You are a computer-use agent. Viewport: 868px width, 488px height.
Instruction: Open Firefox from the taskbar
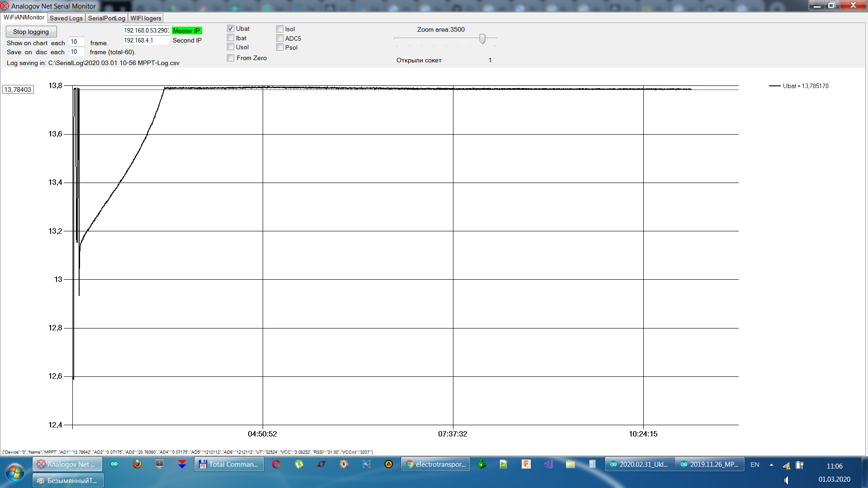137,464
